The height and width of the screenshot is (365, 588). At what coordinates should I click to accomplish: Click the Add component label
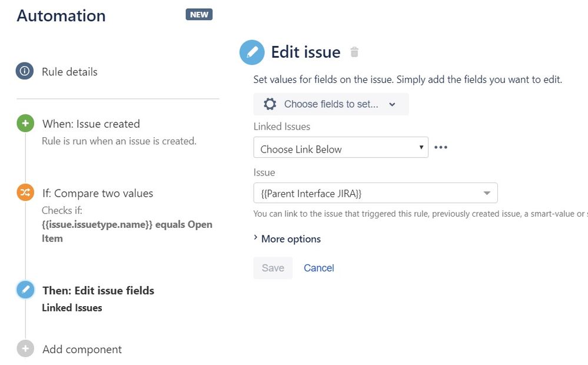point(82,349)
